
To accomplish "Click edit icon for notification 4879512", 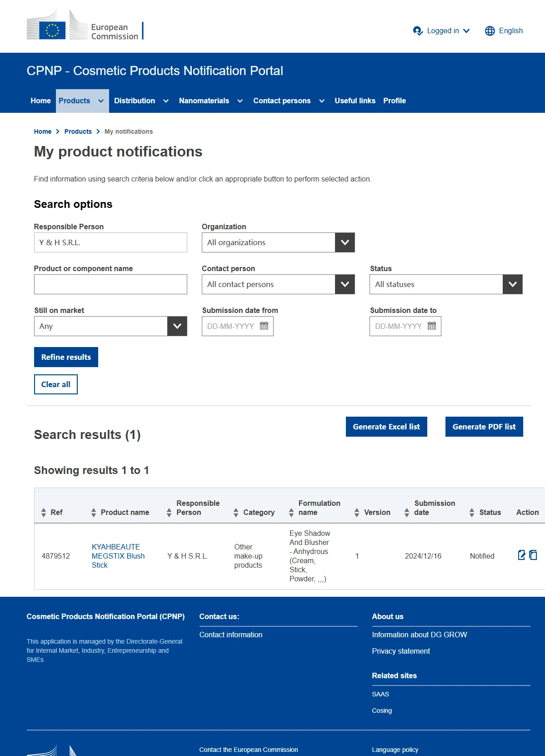I will (x=522, y=555).
